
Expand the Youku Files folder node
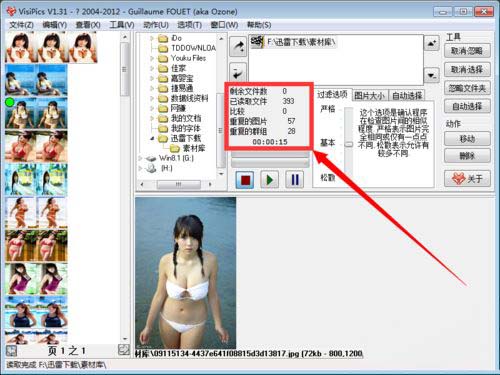coord(152,58)
